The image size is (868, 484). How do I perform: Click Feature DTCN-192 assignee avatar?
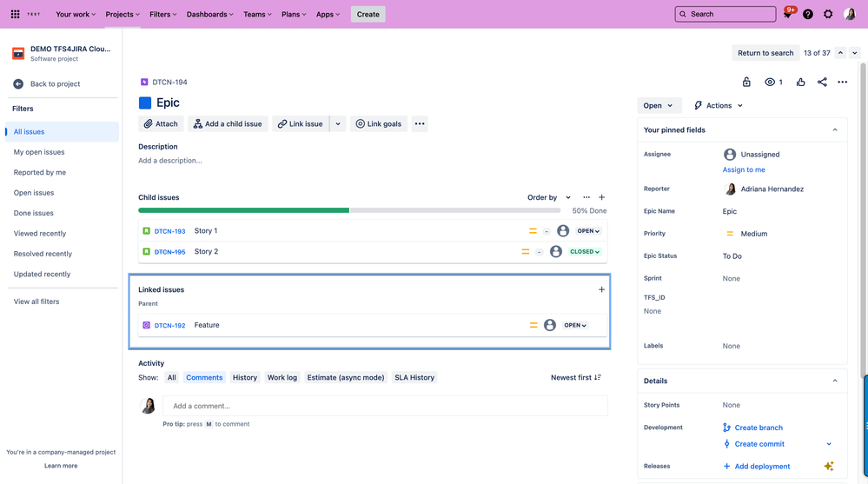click(550, 325)
